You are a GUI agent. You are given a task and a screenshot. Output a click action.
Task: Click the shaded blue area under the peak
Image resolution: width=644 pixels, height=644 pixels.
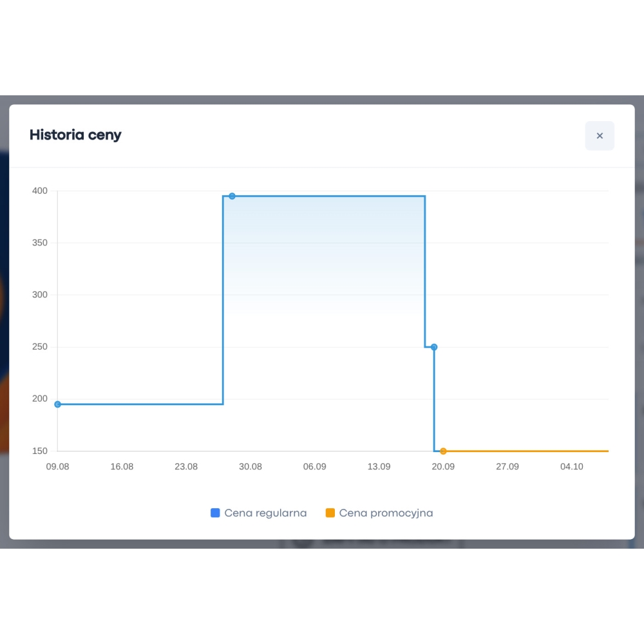[x=324, y=254]
